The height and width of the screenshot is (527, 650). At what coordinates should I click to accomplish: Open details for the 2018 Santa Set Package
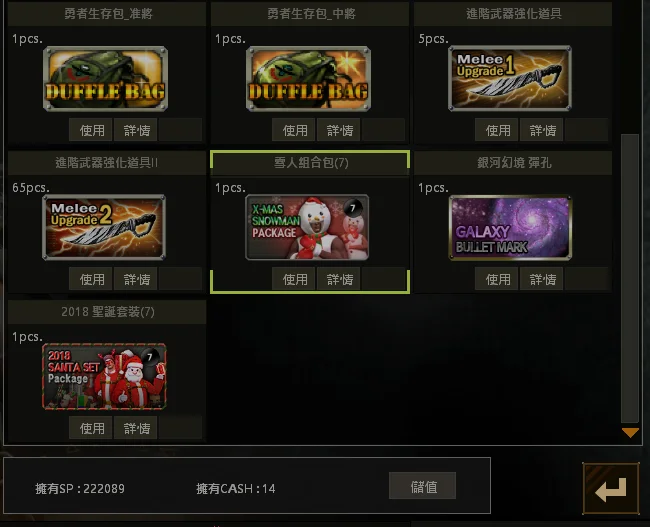click(136, 428)
